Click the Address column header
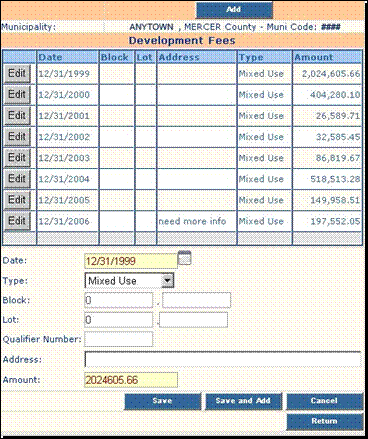 (x=197, y=57)
